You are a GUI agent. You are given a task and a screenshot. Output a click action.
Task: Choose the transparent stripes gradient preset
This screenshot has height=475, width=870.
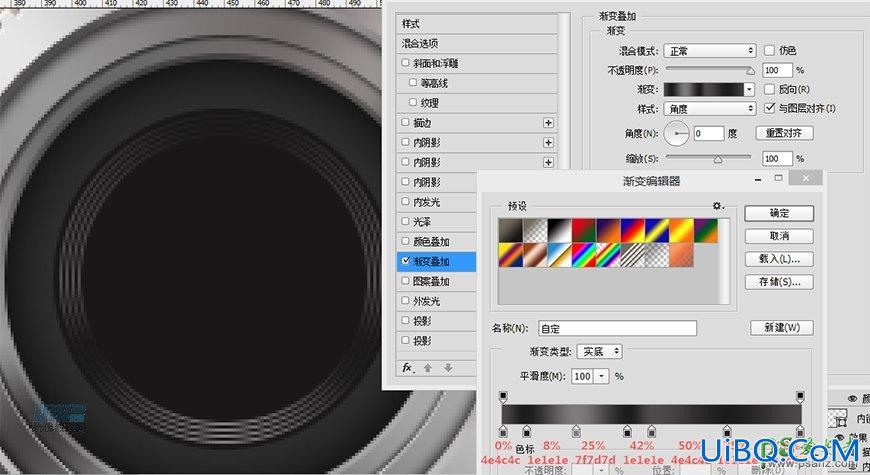click(x=633, y=255)
